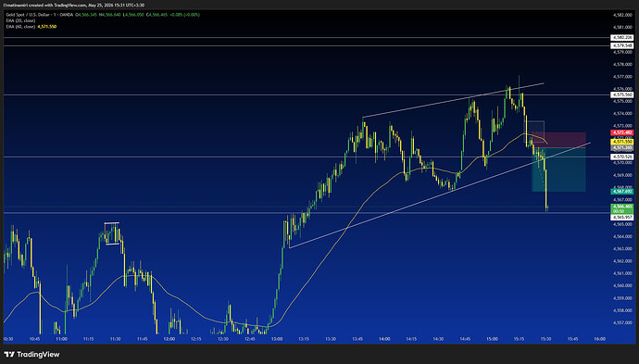Image resolution: width=639 pixels, height=364 pixels.
Task: Click the 11:00 label on the time axis
Action: pyautogui.click(x=61, y=339)
